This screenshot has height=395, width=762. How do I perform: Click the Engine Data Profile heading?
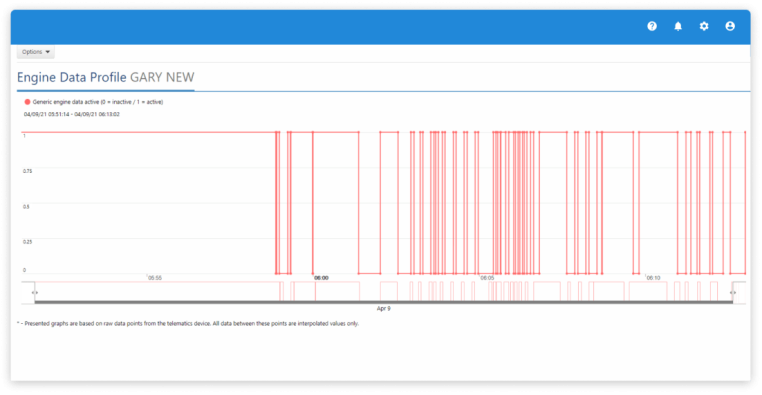tap(71, 77)
